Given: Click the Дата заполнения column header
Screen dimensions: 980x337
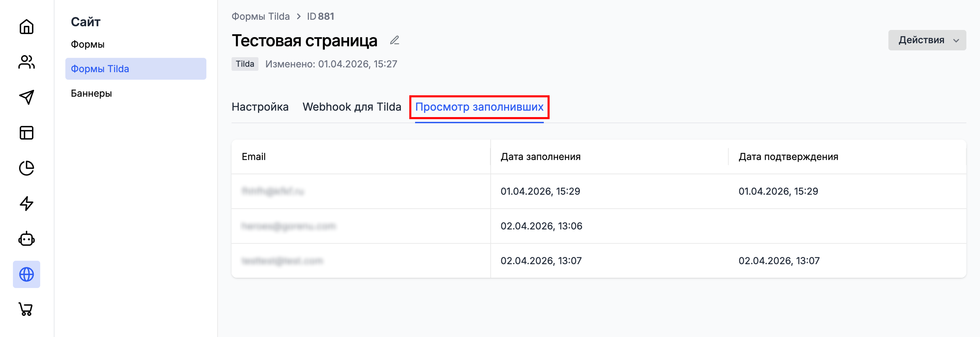Looking at the screenshot, I should coord(540,157).
